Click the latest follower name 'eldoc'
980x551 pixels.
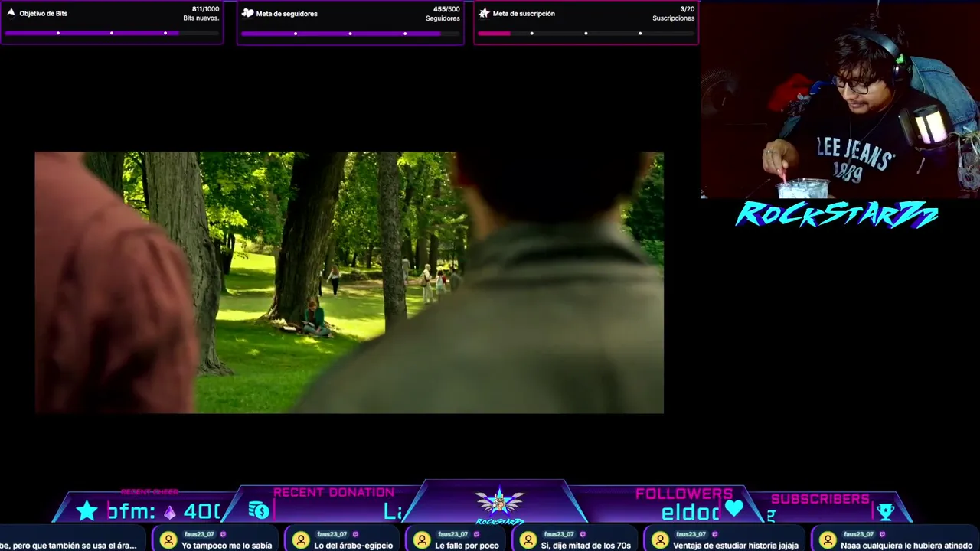point(690,513)
